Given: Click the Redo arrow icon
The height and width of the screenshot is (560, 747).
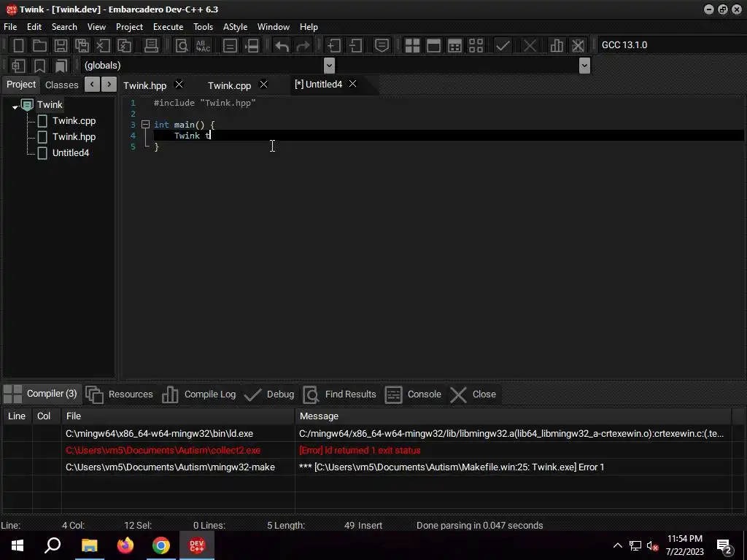Looking at the screenshot, I should point(303,46).
